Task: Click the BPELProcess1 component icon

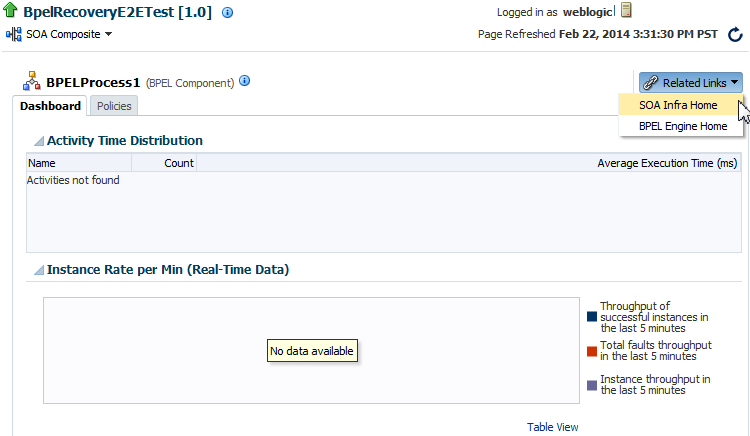Action: [32, 81]
